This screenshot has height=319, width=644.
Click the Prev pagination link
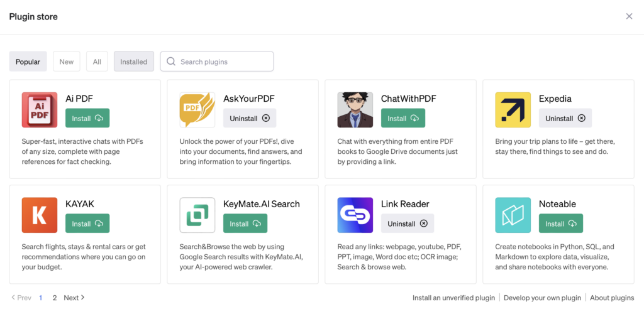point(21,298)
